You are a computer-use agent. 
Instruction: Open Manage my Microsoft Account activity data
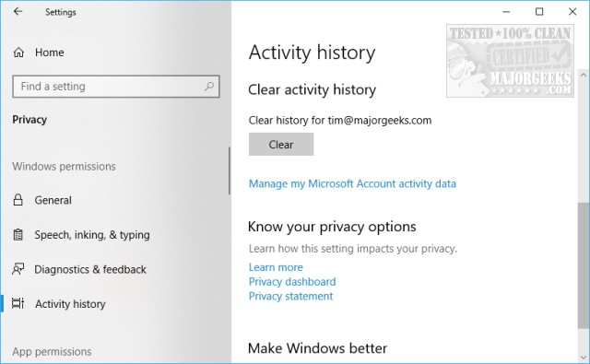[x=352, y=183]
